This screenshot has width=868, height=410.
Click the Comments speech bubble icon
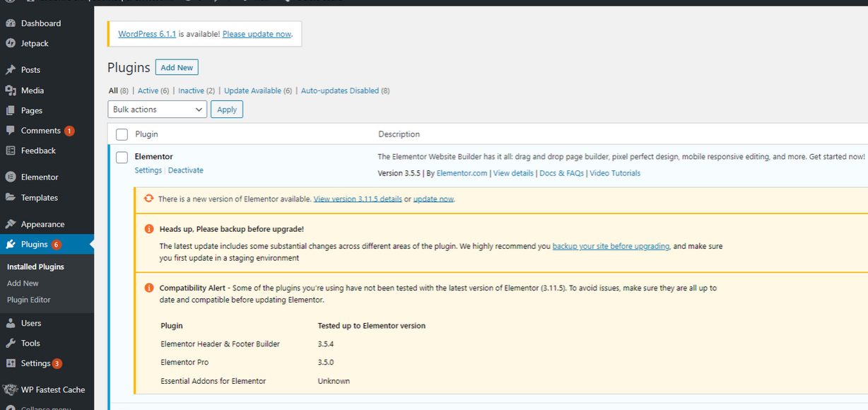tap(11, 131)
